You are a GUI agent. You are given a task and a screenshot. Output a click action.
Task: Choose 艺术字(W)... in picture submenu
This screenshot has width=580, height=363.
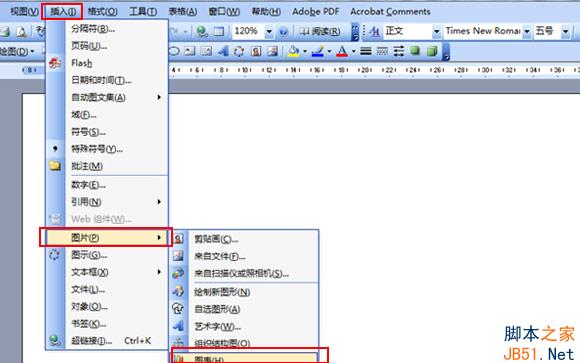[244, 326]
